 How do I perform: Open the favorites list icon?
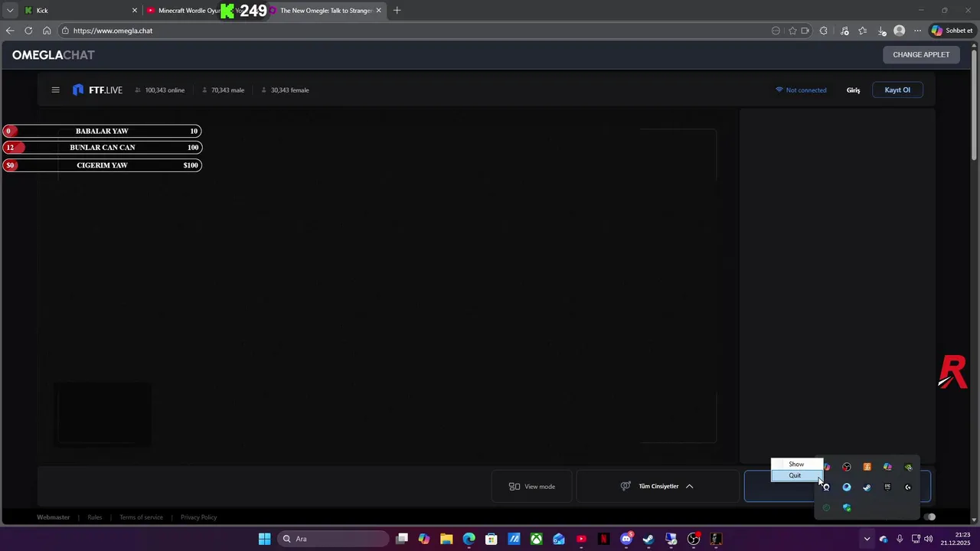[x=863, y=31]
